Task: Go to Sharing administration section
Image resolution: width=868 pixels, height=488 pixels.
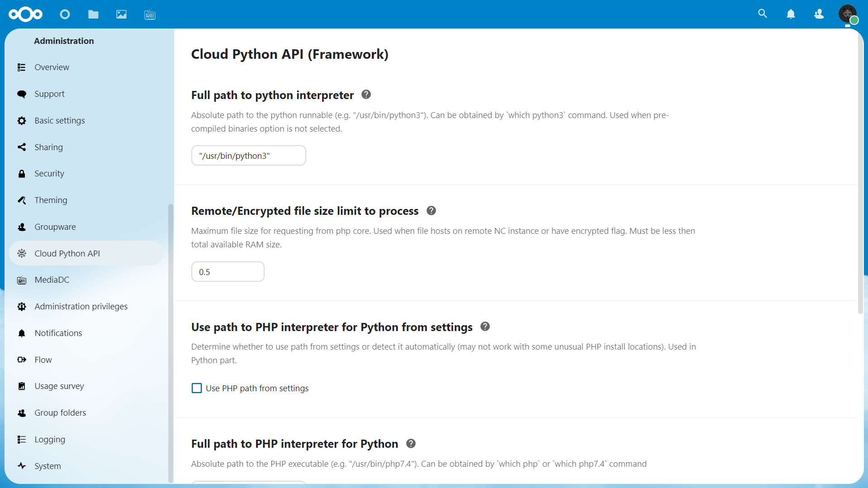Action: pos(48,147)
